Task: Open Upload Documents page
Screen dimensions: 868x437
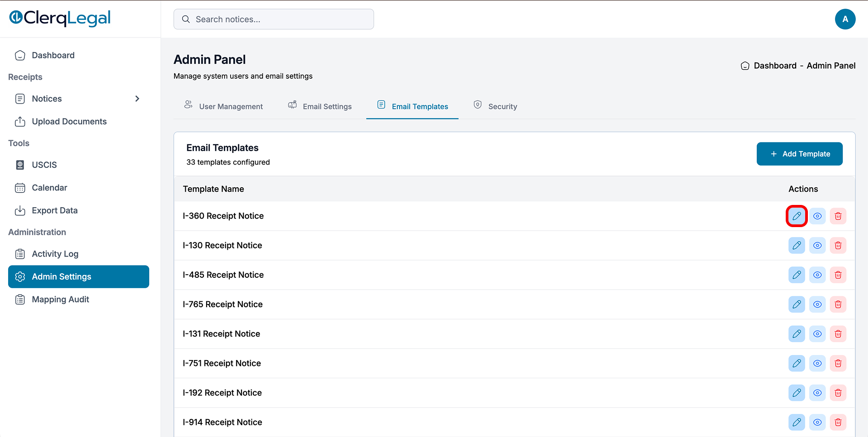Action: pyautogui.click(x=79, y=121)
